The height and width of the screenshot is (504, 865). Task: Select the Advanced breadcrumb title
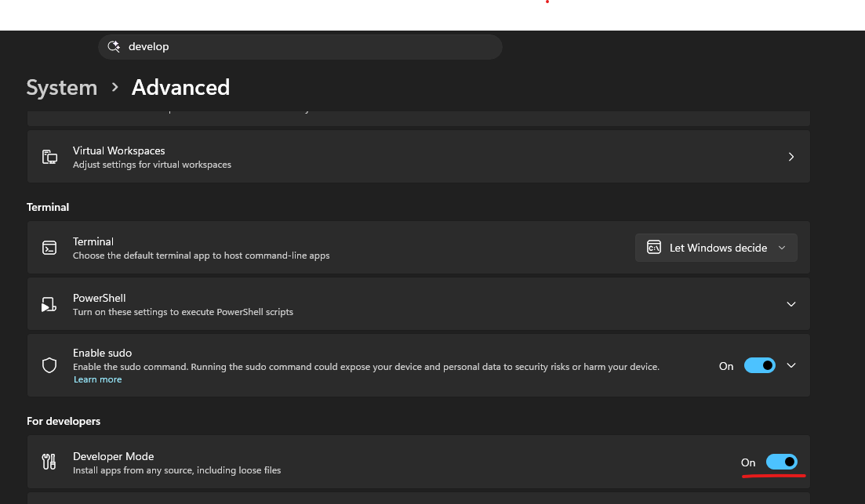pyautogui.click(x=180, y=88)
